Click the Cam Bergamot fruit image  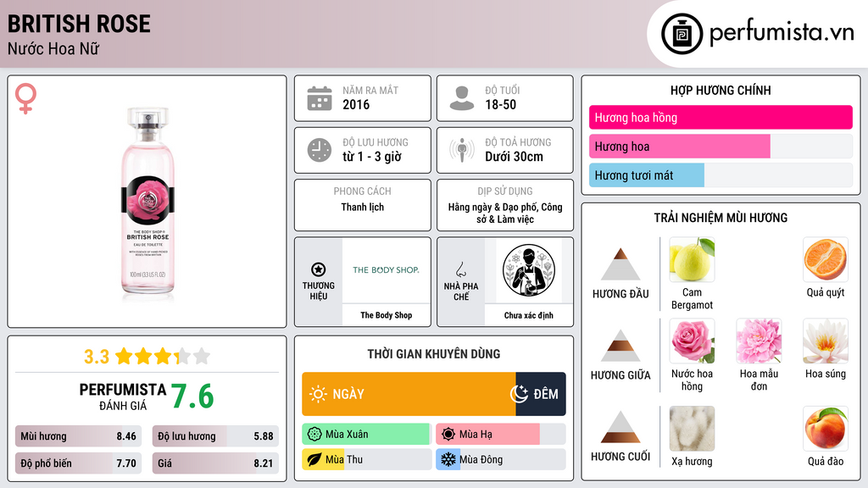[x=692, y=259]
